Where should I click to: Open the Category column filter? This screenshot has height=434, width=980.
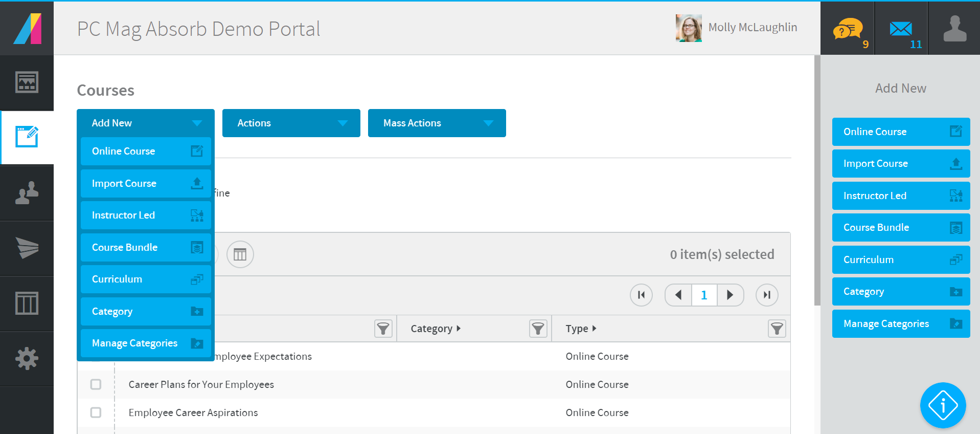point(538,329)
